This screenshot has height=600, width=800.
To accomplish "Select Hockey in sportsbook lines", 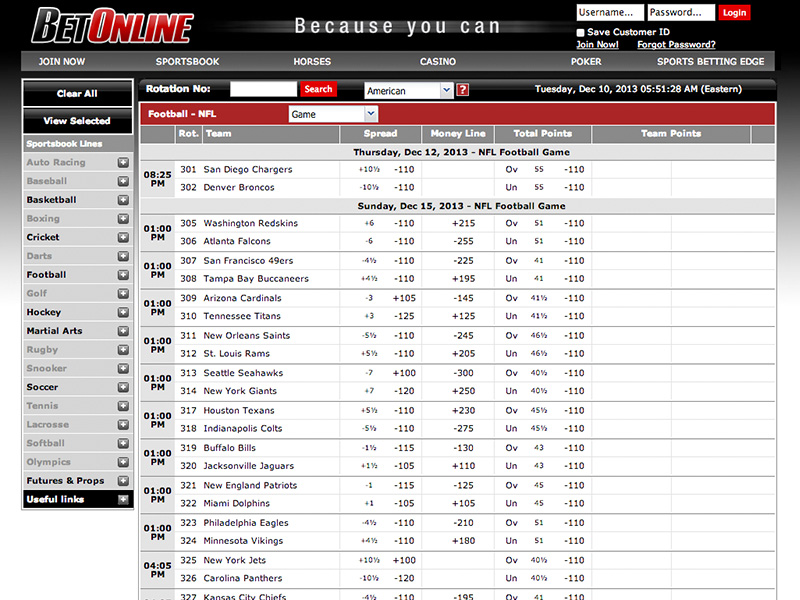I will [44, 312].
